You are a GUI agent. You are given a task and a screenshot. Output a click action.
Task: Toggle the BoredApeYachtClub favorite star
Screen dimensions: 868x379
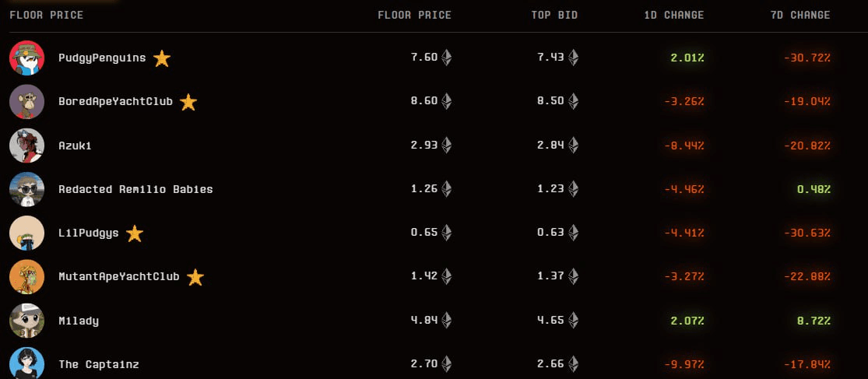[x=188, y=102]
